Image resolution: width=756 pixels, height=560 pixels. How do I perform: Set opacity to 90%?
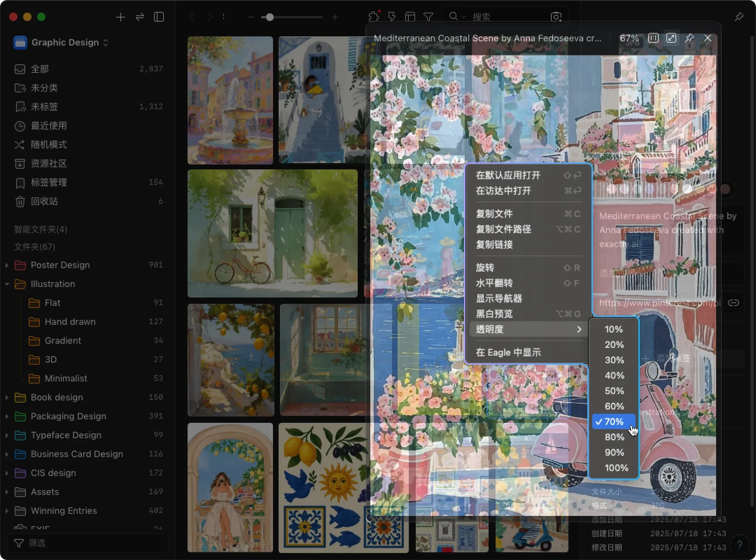tap(614, 452)
